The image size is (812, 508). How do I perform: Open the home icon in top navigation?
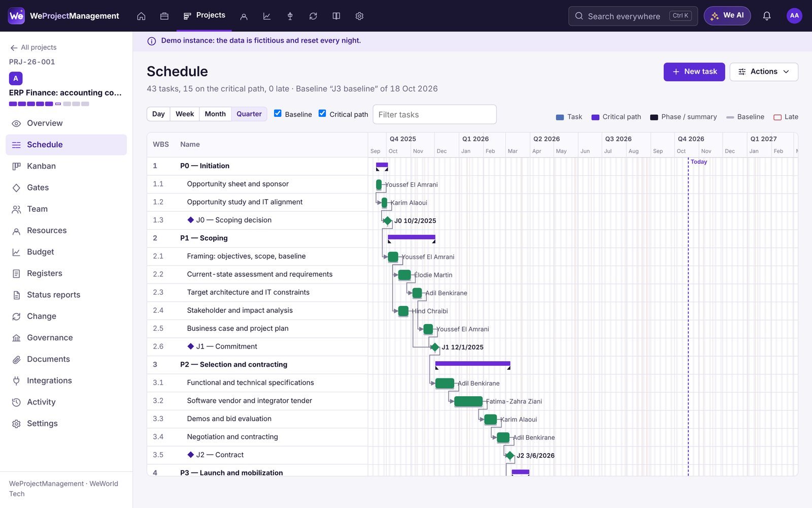click(141, 16)
